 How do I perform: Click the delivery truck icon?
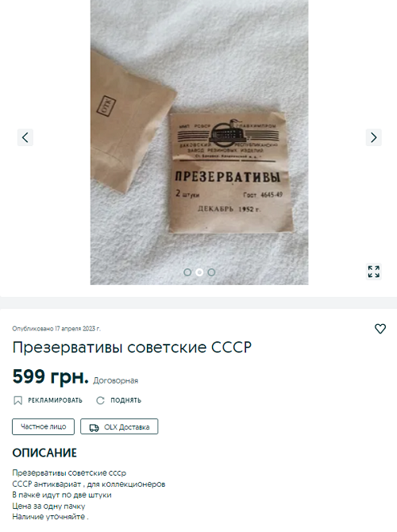pos(94,427)
